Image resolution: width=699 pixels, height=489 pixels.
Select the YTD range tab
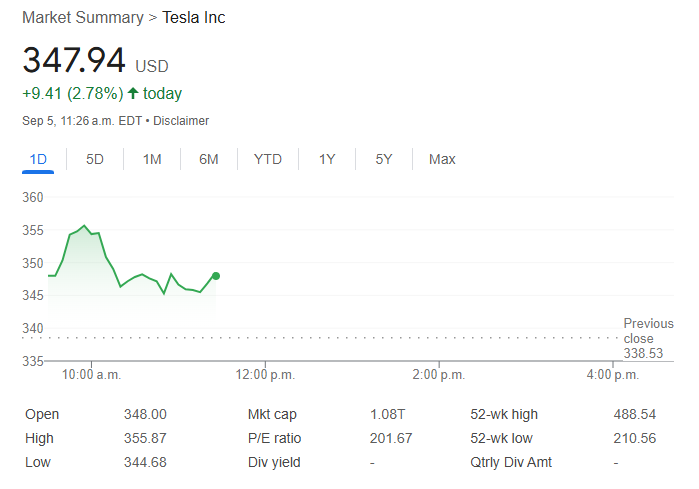point(268,159)
